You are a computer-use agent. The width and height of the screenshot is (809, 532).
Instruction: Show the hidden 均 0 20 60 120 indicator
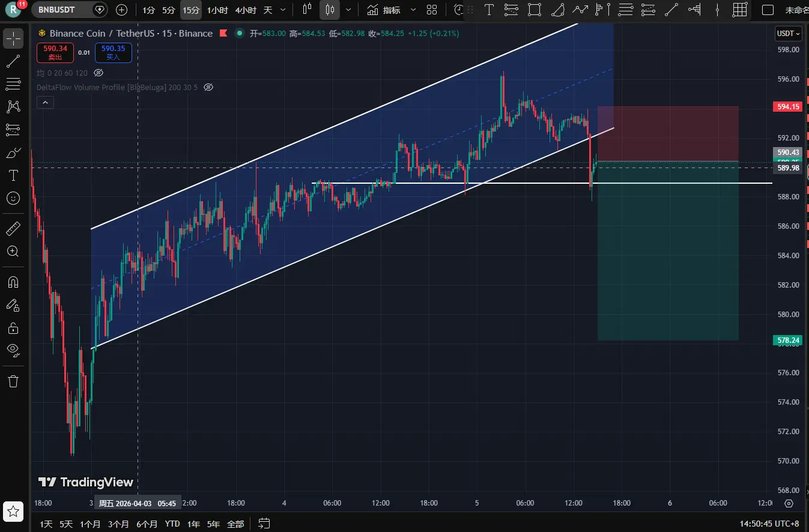[98, 73]
